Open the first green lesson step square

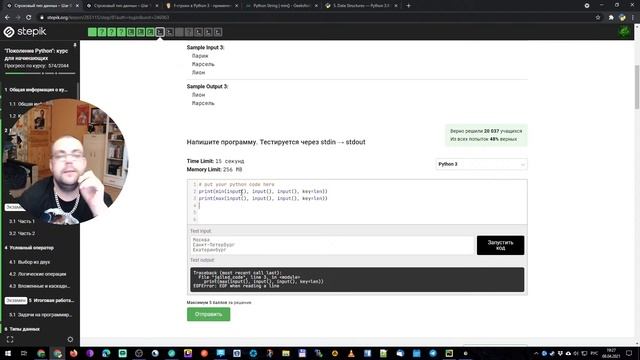coord(92,32)
